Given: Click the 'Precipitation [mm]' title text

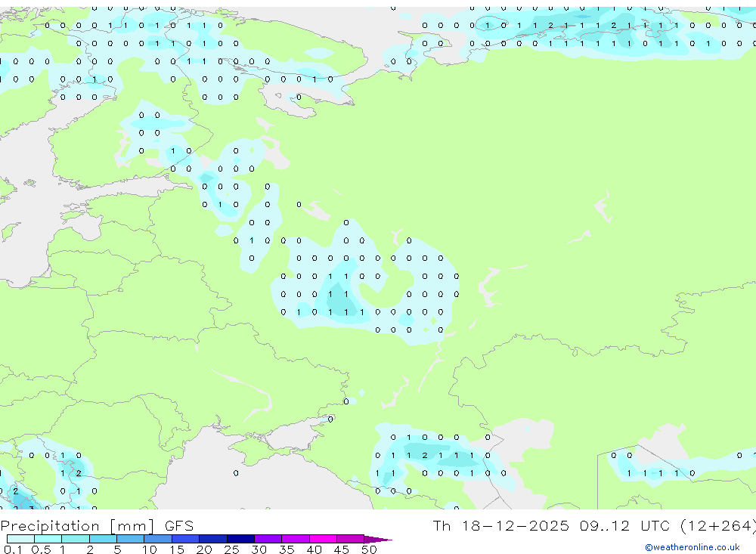Looking at the screenshot, I should 77,526.
